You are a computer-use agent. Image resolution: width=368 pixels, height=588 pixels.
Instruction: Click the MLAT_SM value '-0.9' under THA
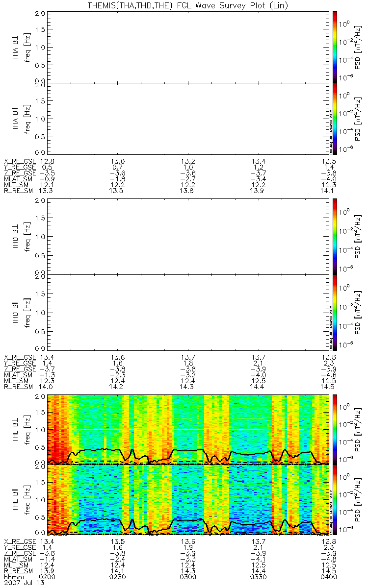pos(48,179)
